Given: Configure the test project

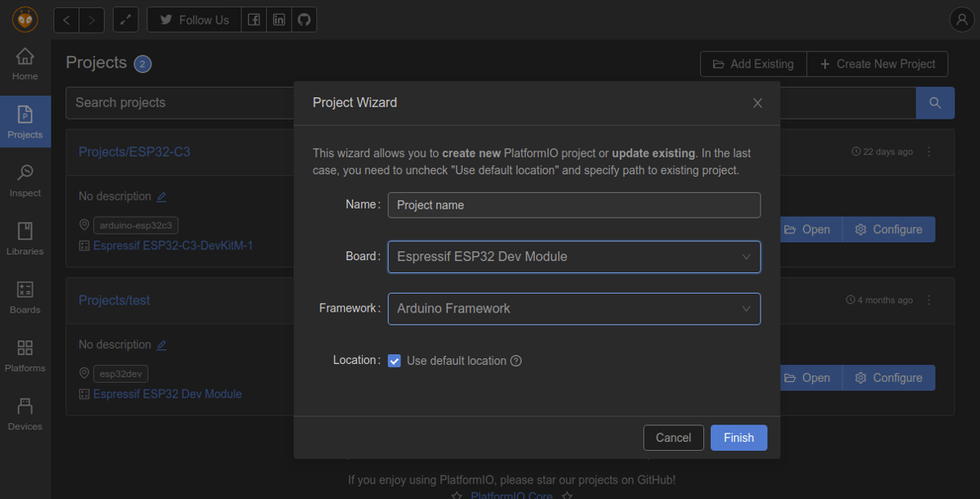Looking at the screenshot, I should coord(889,378).
